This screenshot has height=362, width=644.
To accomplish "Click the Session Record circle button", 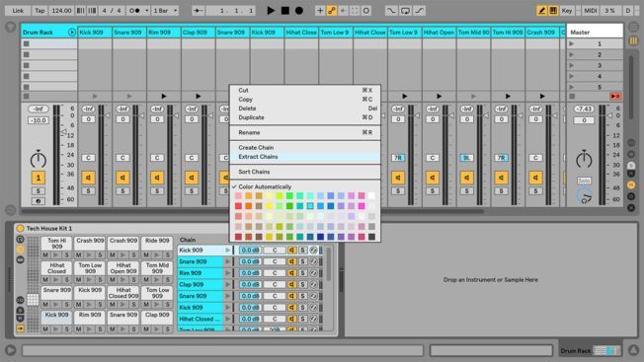I will click(365, 10).
